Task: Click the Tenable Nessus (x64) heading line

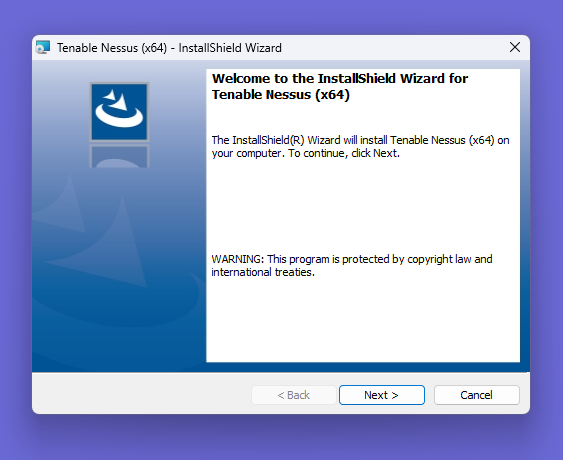Action: [x=281, y=95]
